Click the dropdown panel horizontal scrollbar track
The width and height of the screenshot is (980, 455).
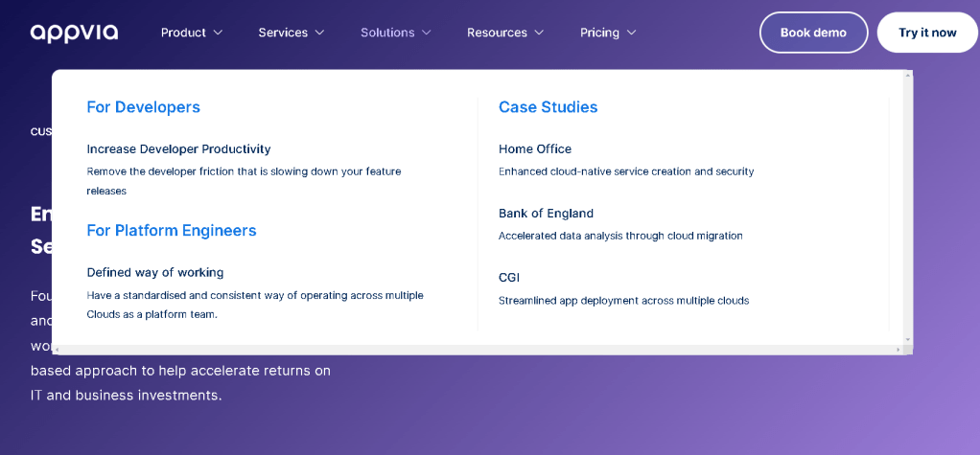478,350
